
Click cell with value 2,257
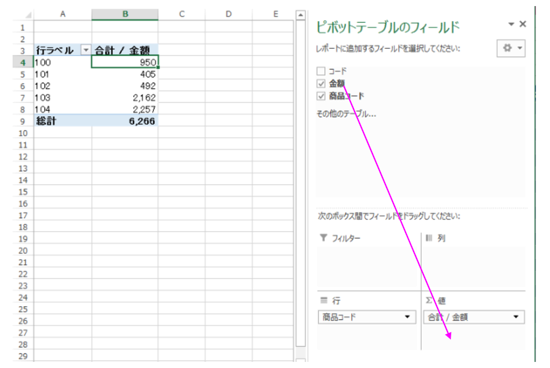125,109
